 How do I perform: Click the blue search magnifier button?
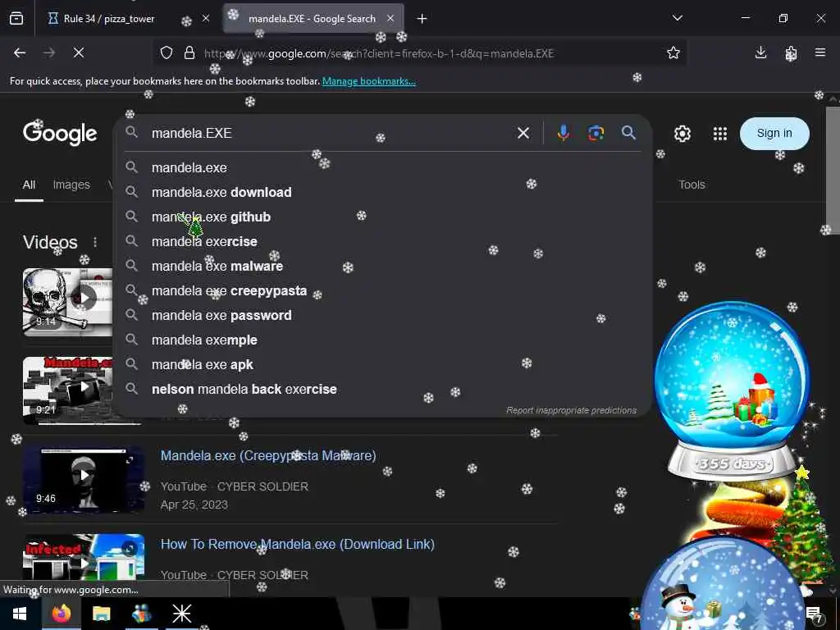628,132
